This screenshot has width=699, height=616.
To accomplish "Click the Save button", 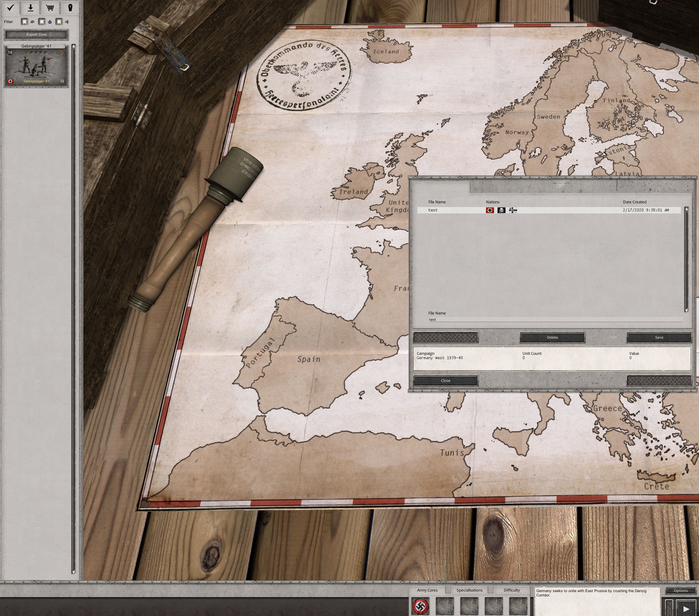I will [659, 337].
